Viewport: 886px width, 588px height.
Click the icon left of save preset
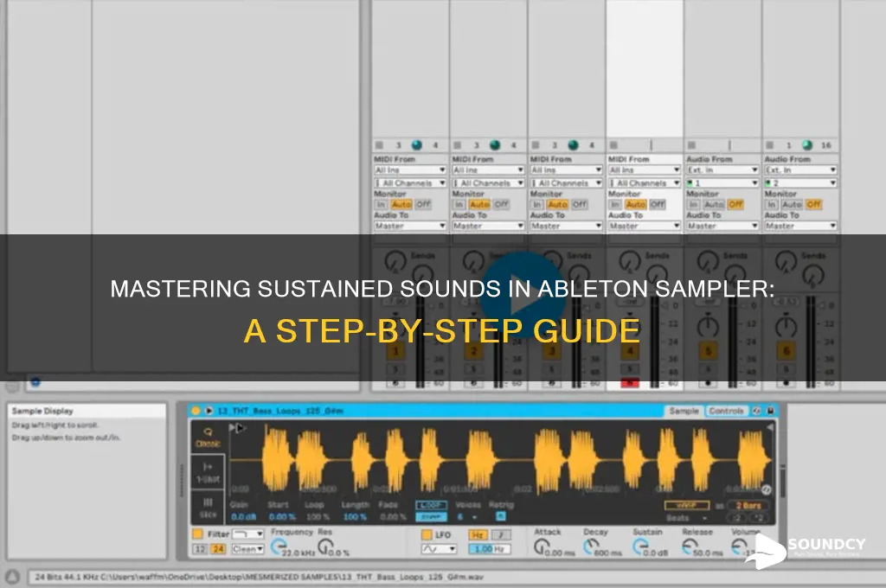[757, 411]
